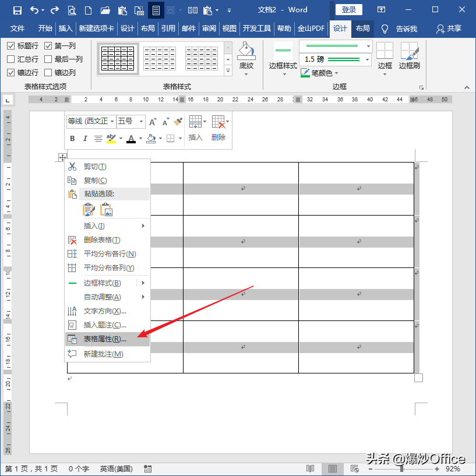Click the 登录 button
This screenshot has height=476, width=476.
[348, 9]
